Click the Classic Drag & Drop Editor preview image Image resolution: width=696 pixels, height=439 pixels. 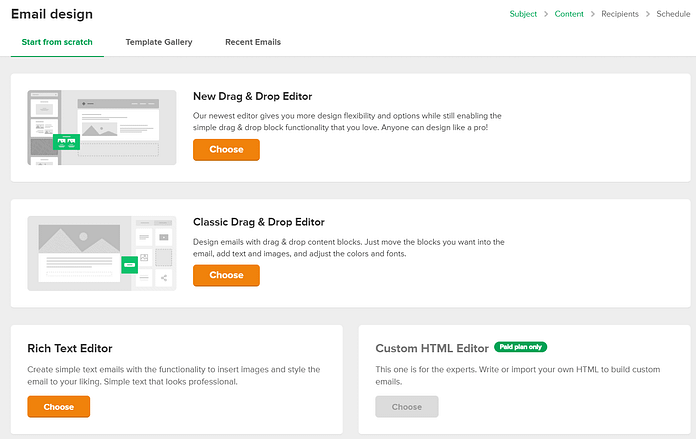(102, 253)
